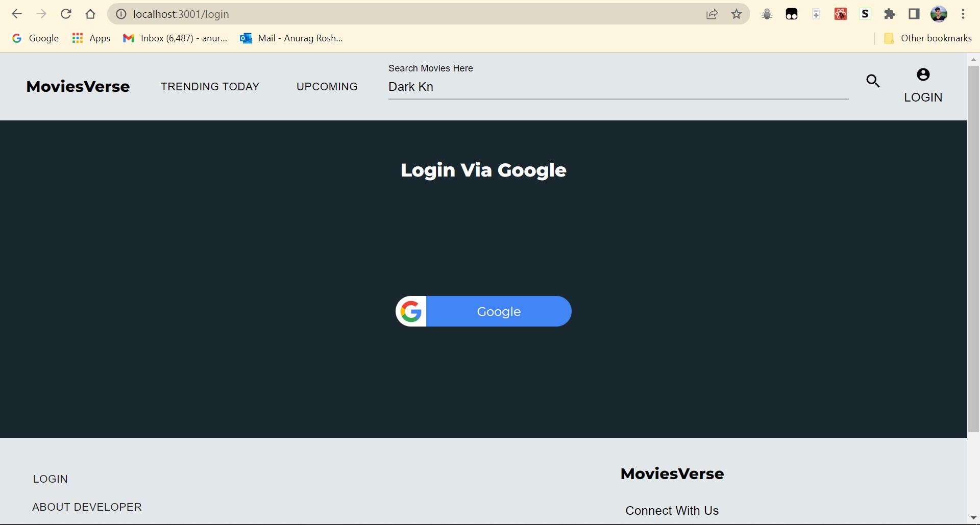Click the MoviesVerse logo in the header
The height and width of the screenshot is (525, 980).
pos(78,86)
